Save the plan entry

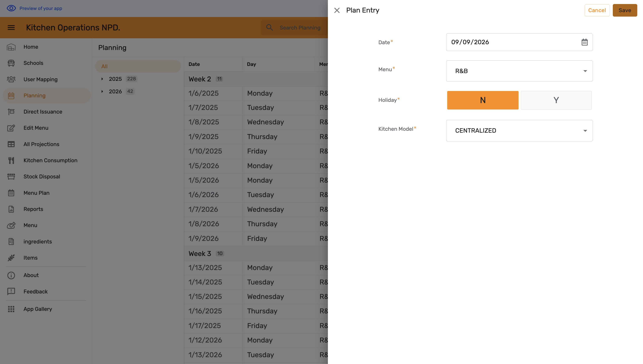pos(625,10)
